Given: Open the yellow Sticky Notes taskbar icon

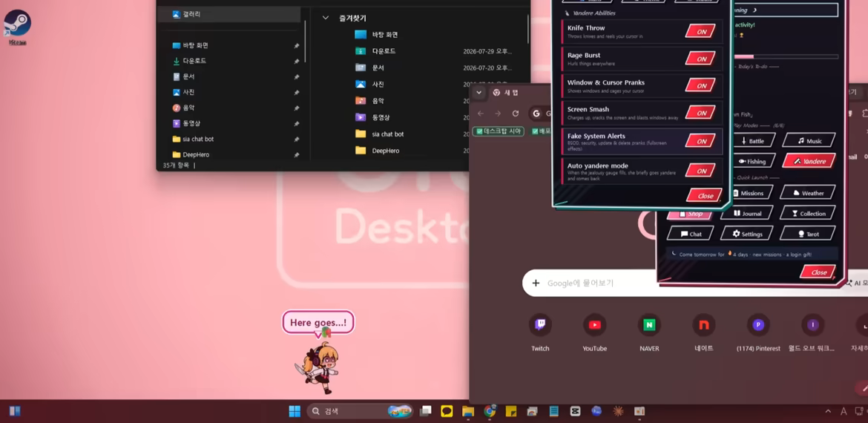Looking at the screenshot, I should (511, 411).
